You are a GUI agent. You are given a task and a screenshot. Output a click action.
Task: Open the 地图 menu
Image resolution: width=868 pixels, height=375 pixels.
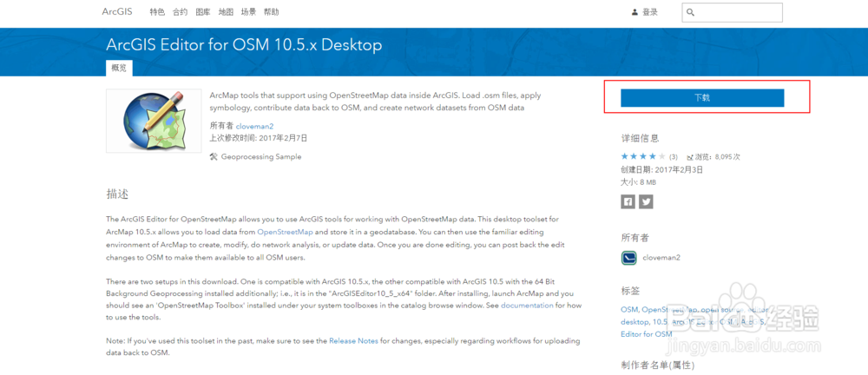coord(226,12)
